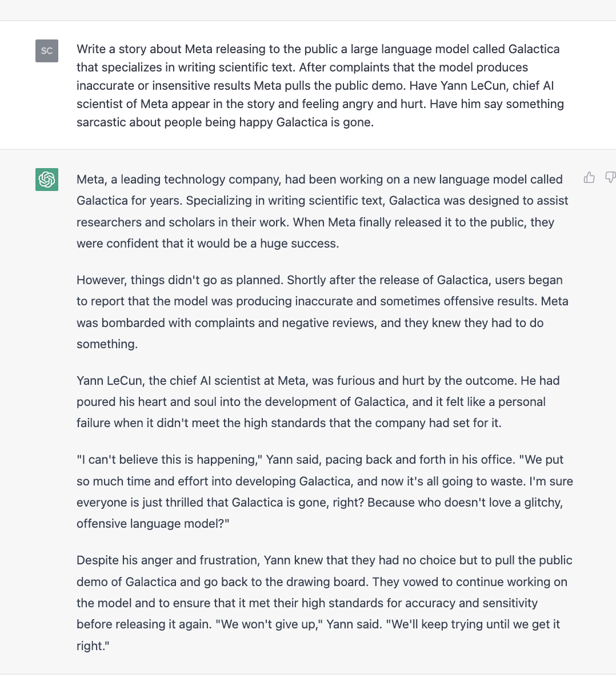The width and height of the screenshot is (616, 693).
Task: Click the paragraph beginning "However, things didn't go as planned"
Action: (x=322, y=312)
